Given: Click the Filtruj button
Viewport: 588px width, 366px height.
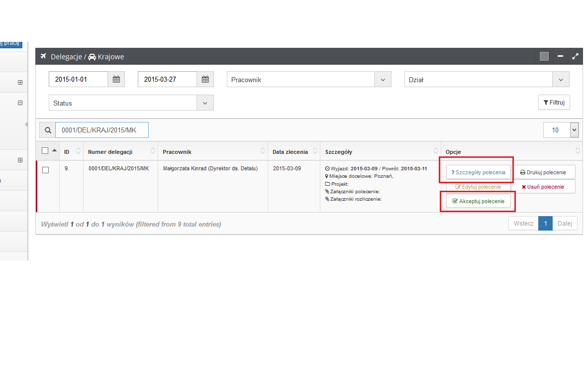Looking at the screenshot, I should [x=554, y=103].
